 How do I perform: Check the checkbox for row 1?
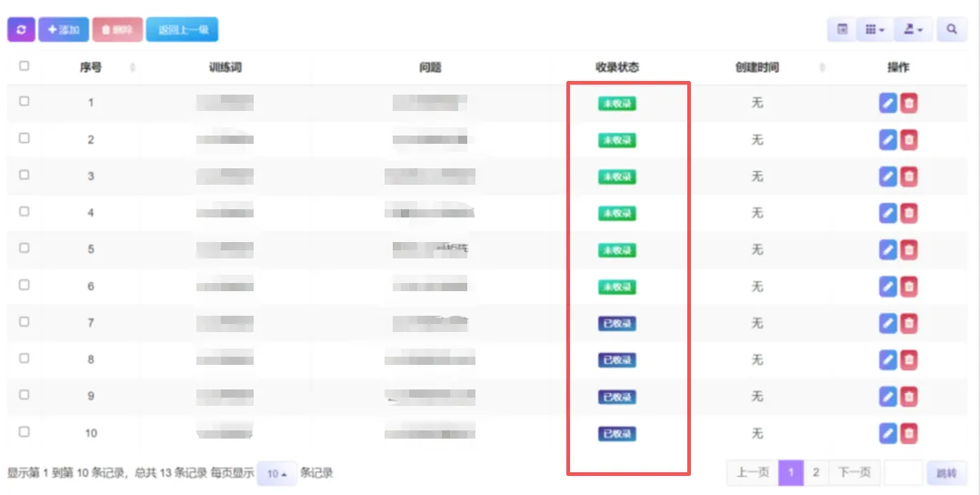click(x=25, y=101)
